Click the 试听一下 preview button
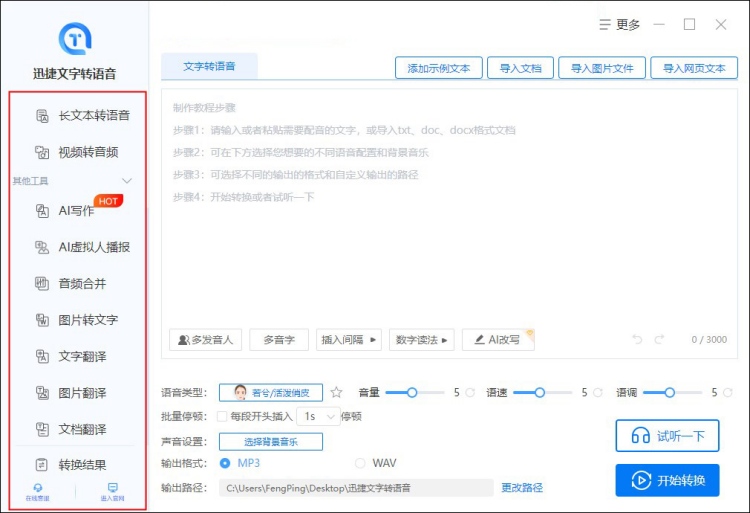The height and width of the screenshot is (513, 750). coord(667,436)
